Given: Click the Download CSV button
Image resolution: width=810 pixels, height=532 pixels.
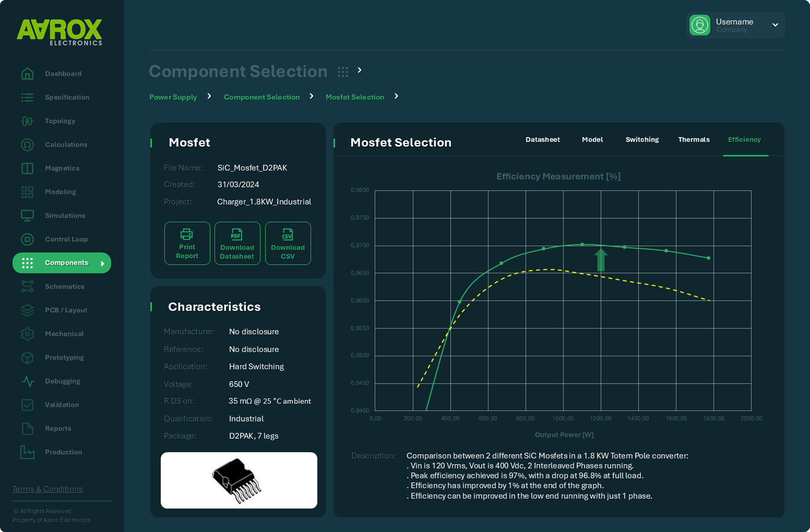Looking at the screenshot, I should (x=288, y=243).
